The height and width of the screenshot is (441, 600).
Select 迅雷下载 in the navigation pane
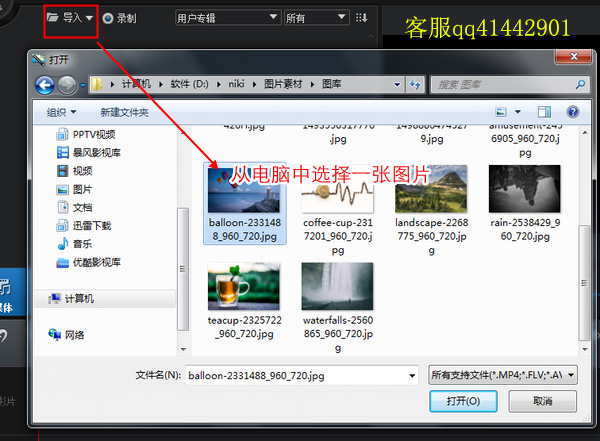[84, 225]
